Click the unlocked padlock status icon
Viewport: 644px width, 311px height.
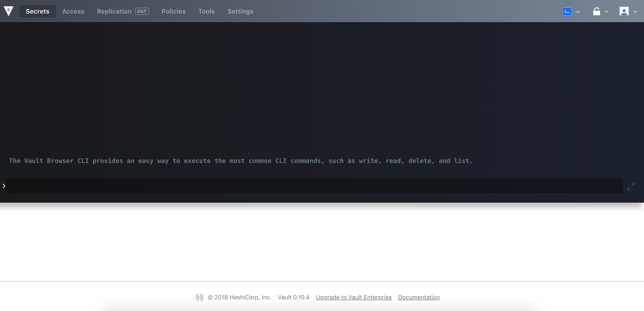coord(596,11)
